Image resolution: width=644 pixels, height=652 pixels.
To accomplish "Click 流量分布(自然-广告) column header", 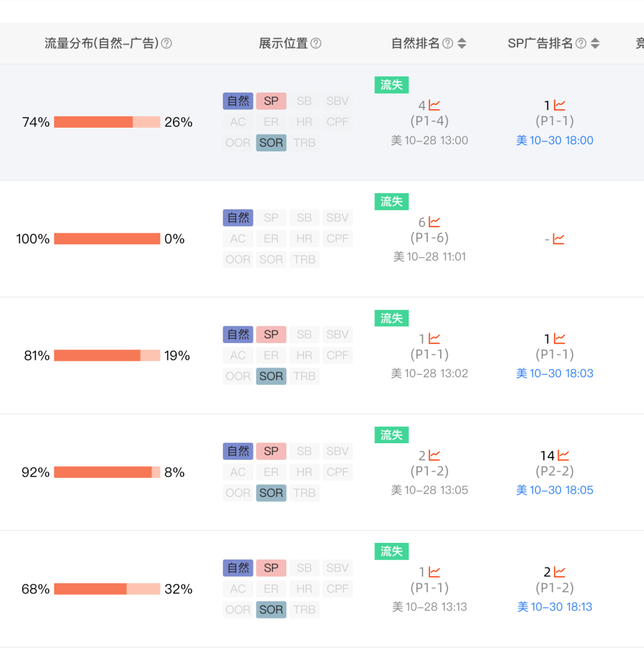I will click(x=101, y=44).
